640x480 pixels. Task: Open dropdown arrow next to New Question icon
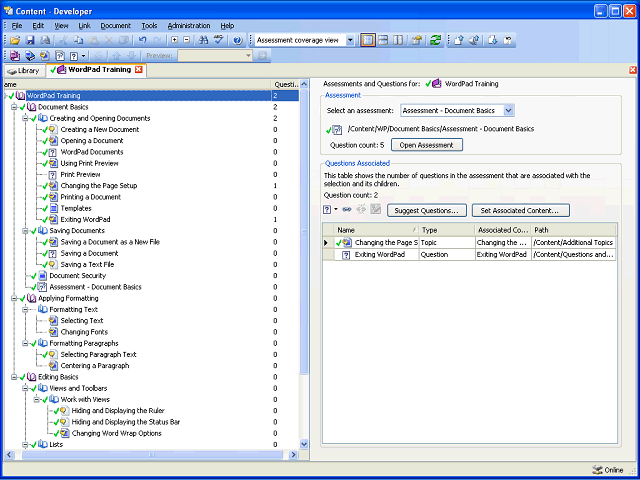[x=84, y=55]
